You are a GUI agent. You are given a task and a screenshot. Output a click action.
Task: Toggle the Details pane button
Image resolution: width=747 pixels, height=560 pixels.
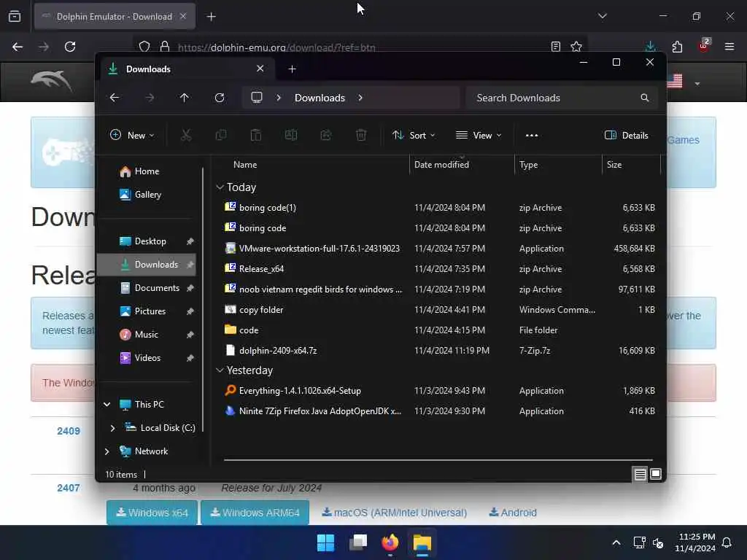click(x=626, y=135)
